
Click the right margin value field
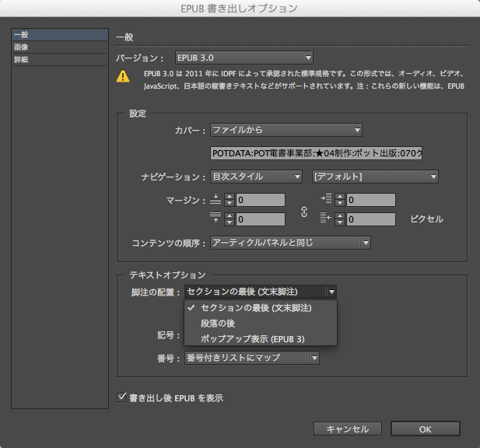coord(371,219)
